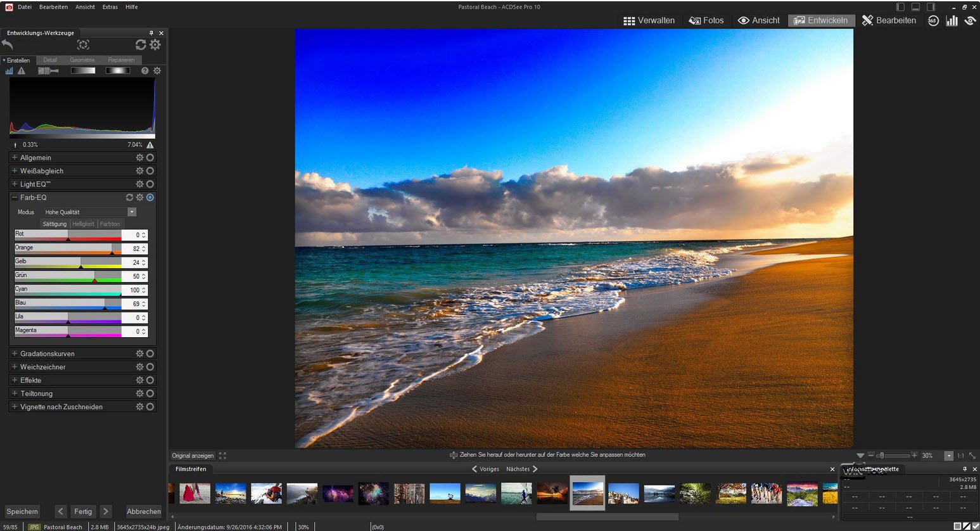
Task: Open the Bearbeiten menu
Action: pos(53,7)
